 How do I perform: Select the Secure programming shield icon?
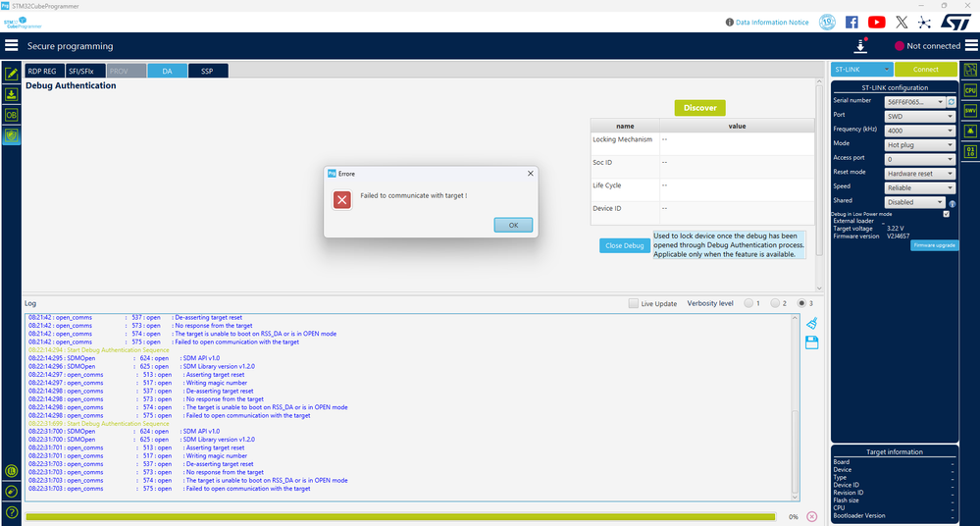point(11,135)
